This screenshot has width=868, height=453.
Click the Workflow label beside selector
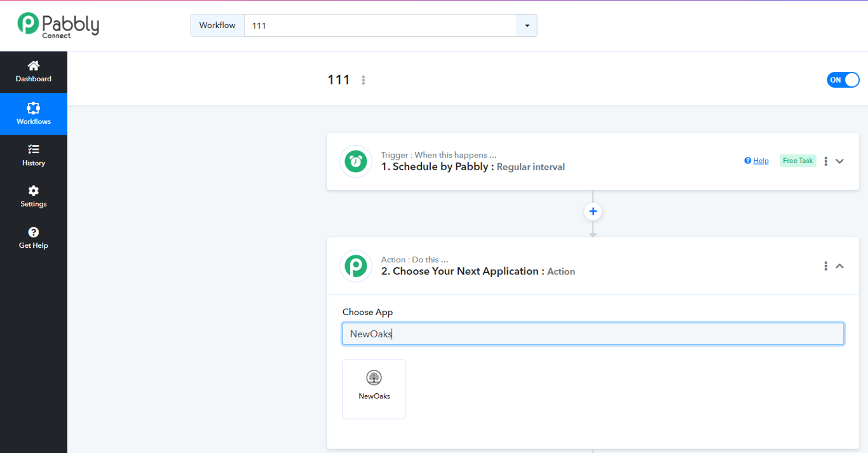[217, 25]
